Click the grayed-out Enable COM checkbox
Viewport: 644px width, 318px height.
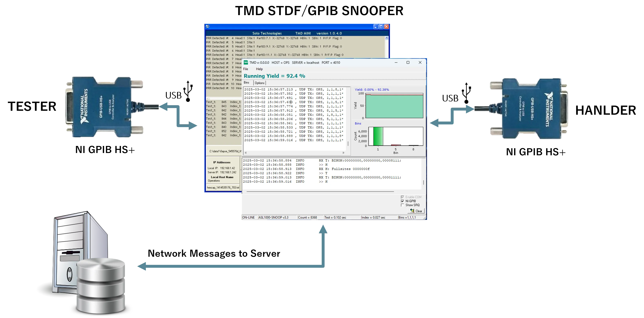[x=403, y=197]
